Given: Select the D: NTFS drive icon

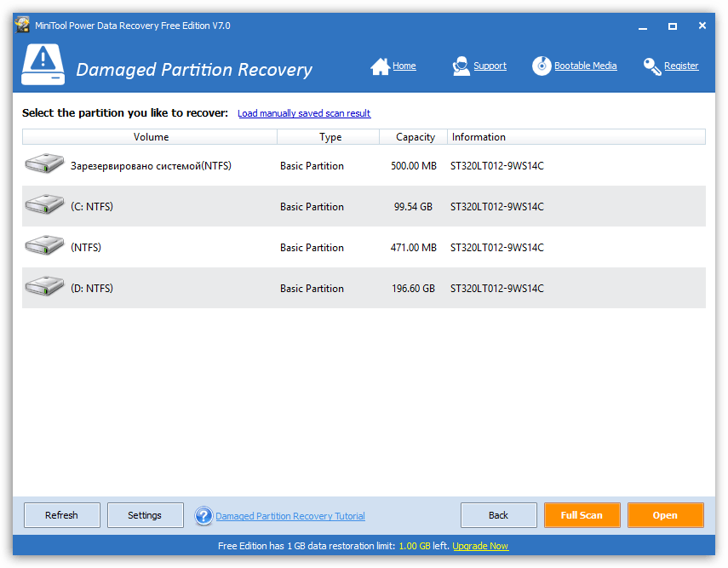Looking at the screenshot, I should pyautogui.click(x=44, y=288).
